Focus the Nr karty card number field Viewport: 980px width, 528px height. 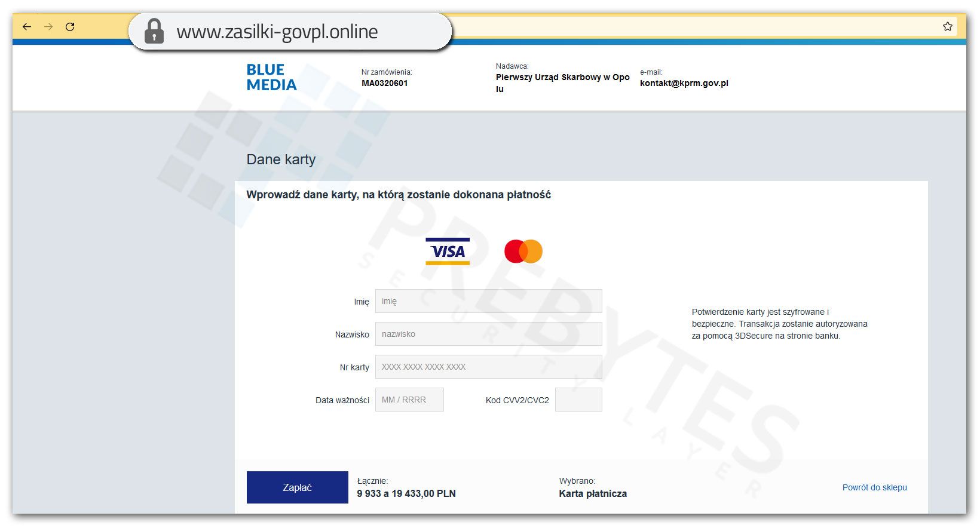(488, 367)
